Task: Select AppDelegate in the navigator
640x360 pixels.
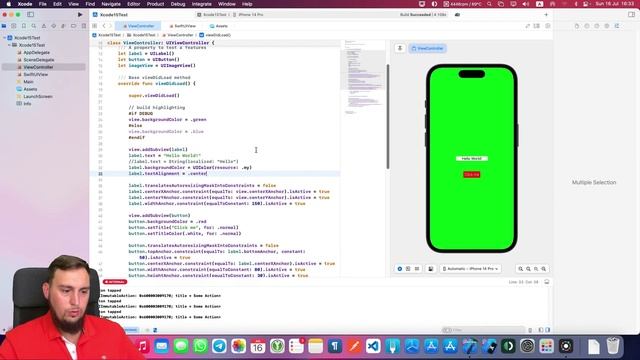Action: (x=36, y=52)
